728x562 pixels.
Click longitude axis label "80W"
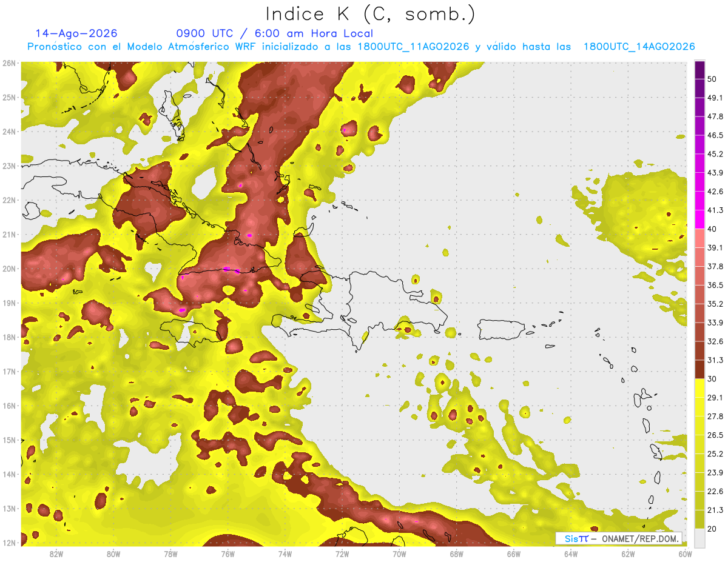pos(113,554)
